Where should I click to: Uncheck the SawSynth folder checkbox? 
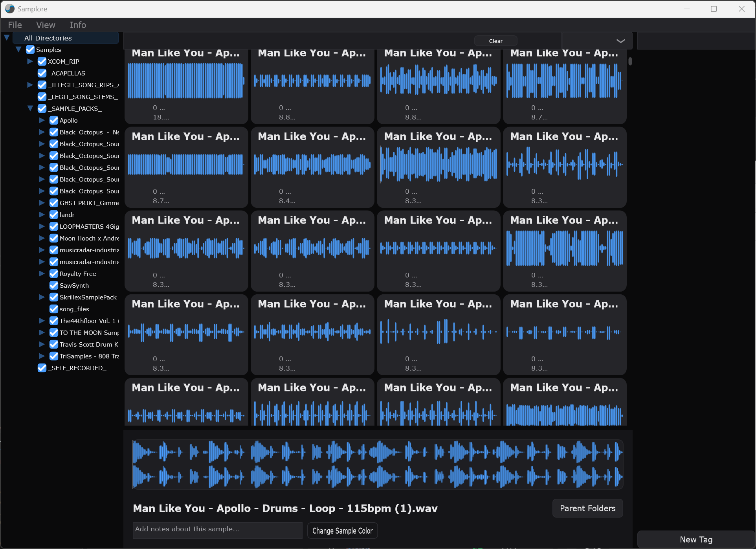54,285
